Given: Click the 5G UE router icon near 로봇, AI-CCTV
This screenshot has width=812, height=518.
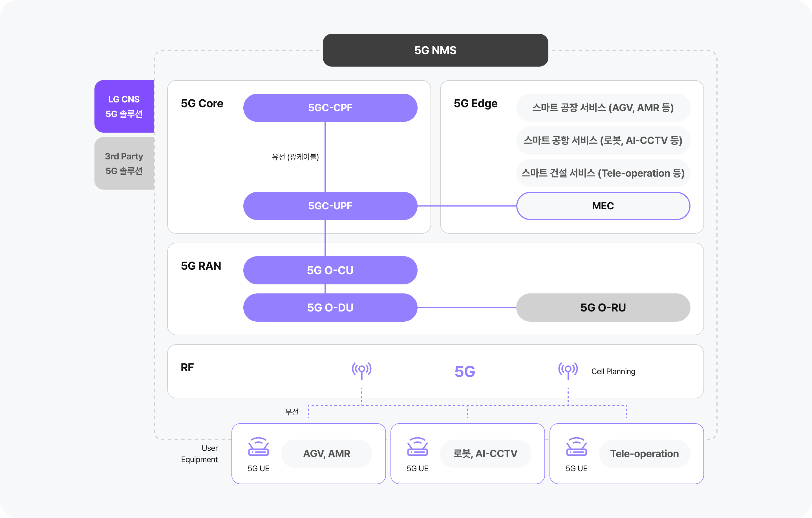Looking at the screenshot, I should click(417, 447).
